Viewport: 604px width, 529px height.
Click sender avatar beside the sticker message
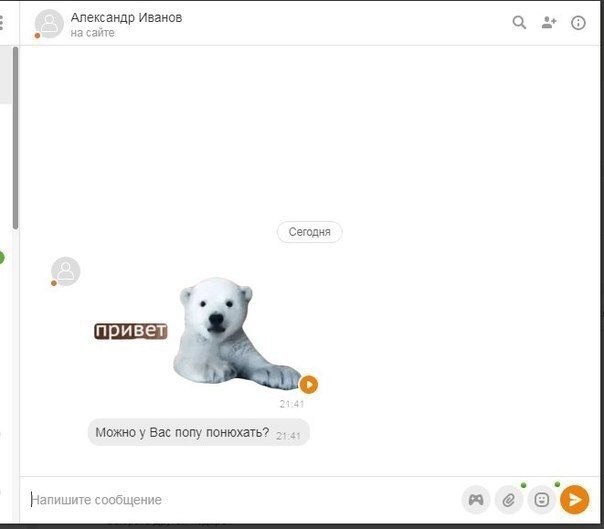tap(65, 271)
